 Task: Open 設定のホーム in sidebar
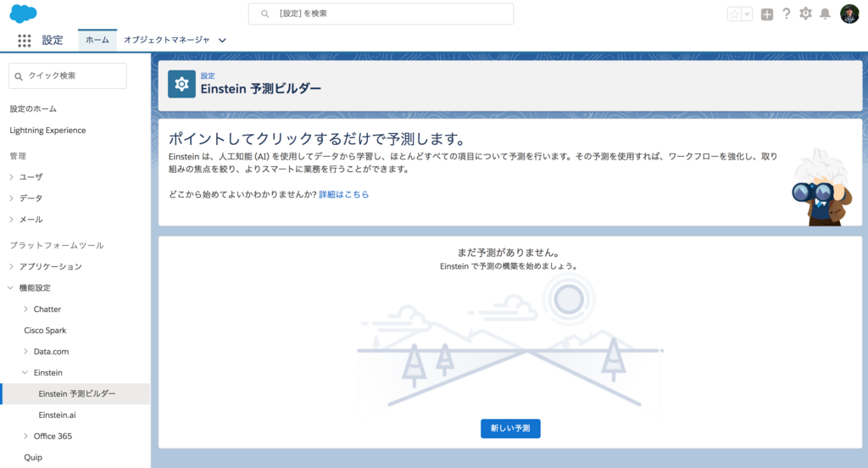[33, 109]
